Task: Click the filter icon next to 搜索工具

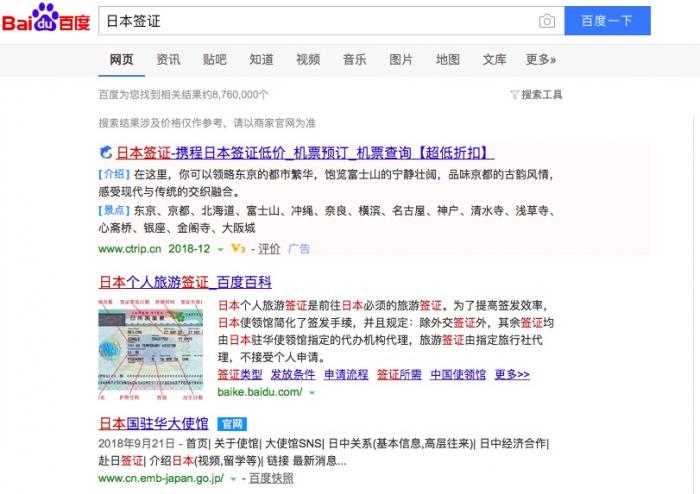Action: pos(514,95)
